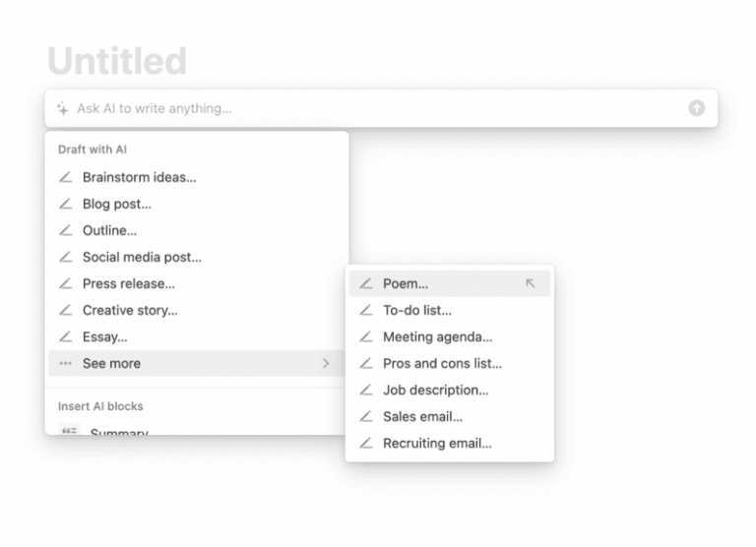Choose the Outline draft option
The height and width of the screenshot is (547, 756).
pos(109,230)
